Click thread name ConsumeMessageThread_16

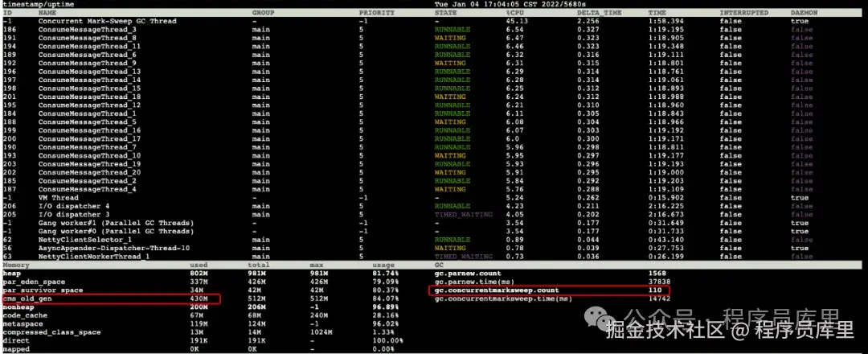(89, 130)
